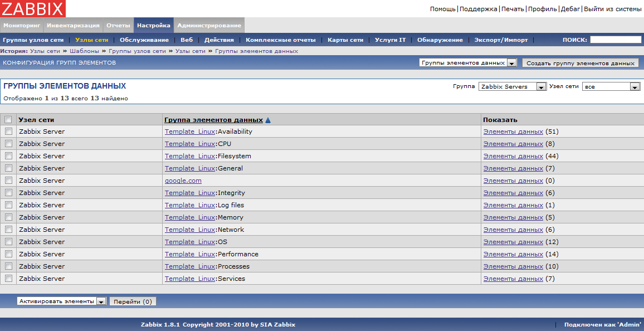
Task: Open Элементы данных link with (8)
Action: tap(513, 144)
